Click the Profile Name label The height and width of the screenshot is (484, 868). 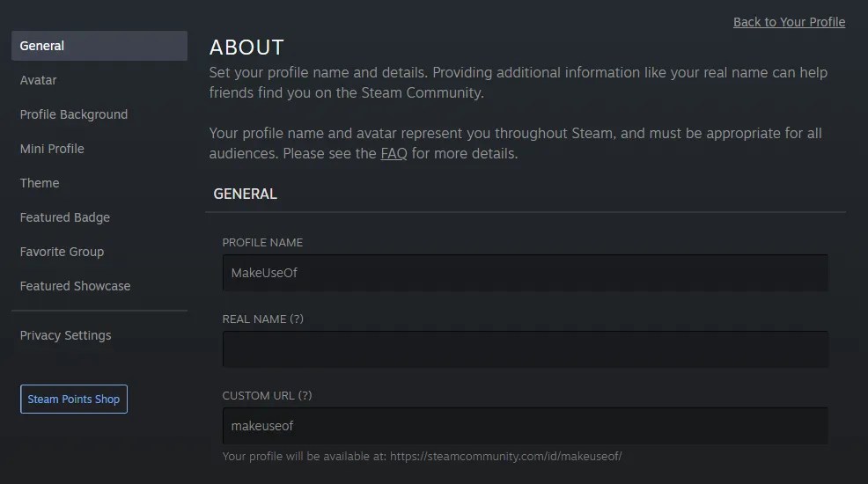pos(262,243)
